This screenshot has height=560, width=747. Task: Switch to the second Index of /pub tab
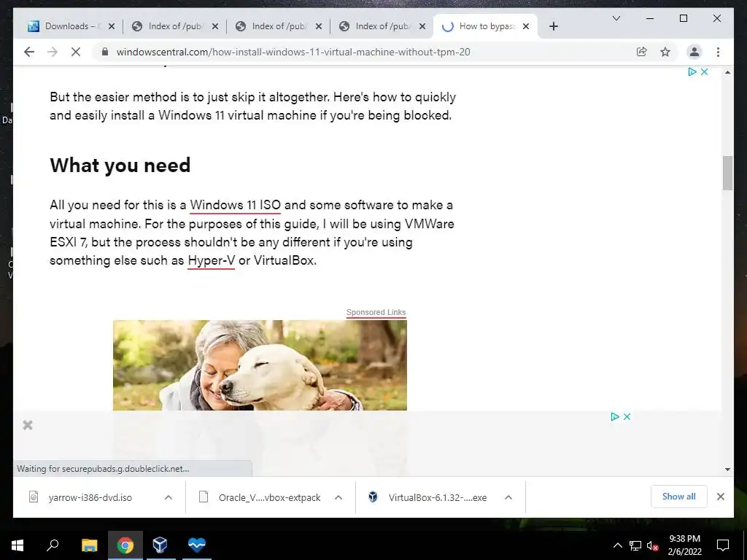278,26
